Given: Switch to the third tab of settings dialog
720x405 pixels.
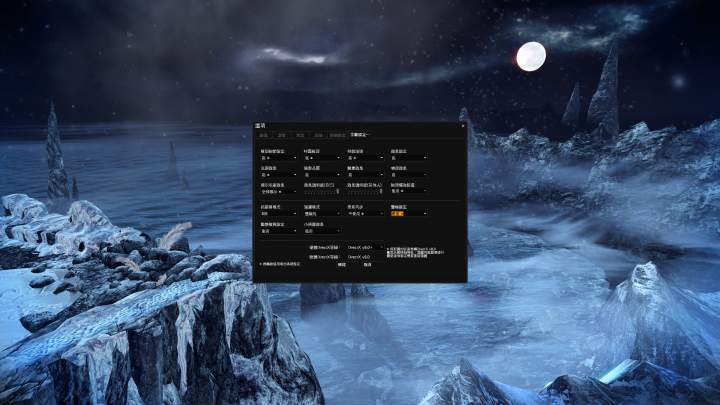Looking at the screenshot, I should (300, 135).
